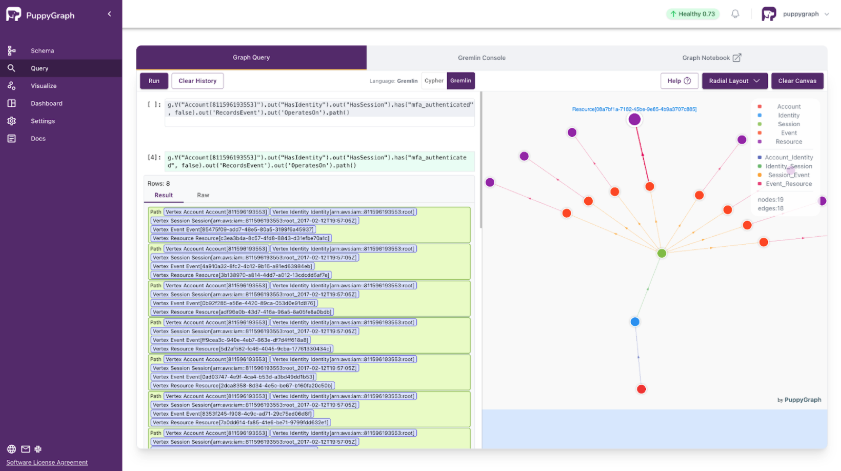Click the email envelope icon at sidebar bottom
The image size is (841, 471).
tap(25, 449)
